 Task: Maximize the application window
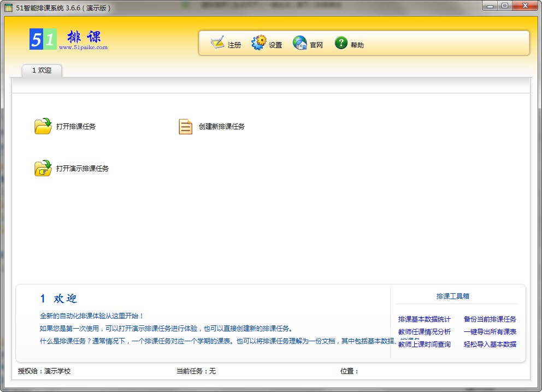pos(504,5)
